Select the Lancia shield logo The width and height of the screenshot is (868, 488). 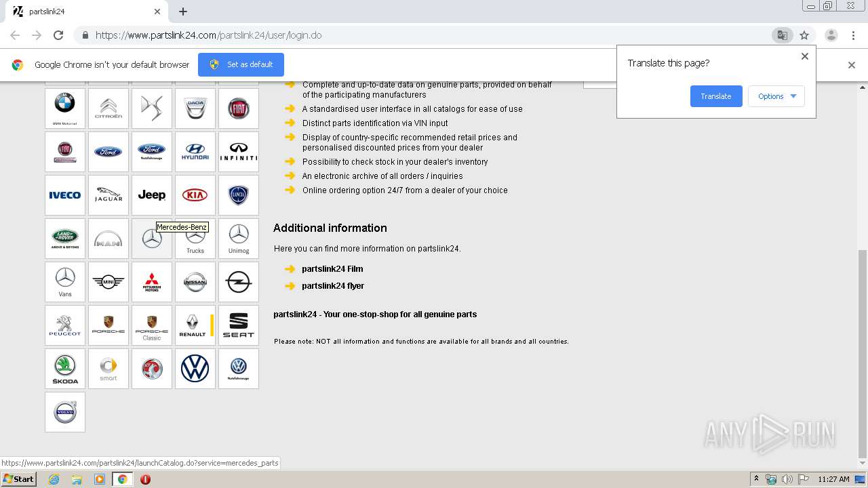pyautogui.click(x=239, y=195)
